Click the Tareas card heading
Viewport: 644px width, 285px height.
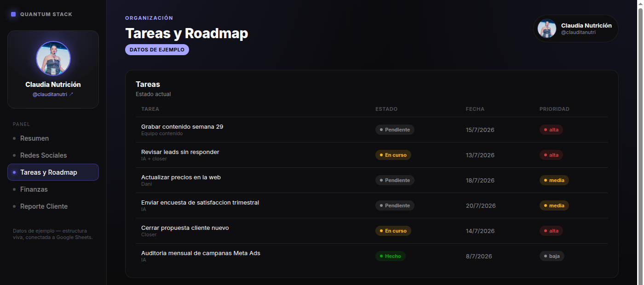click(148, 84)
